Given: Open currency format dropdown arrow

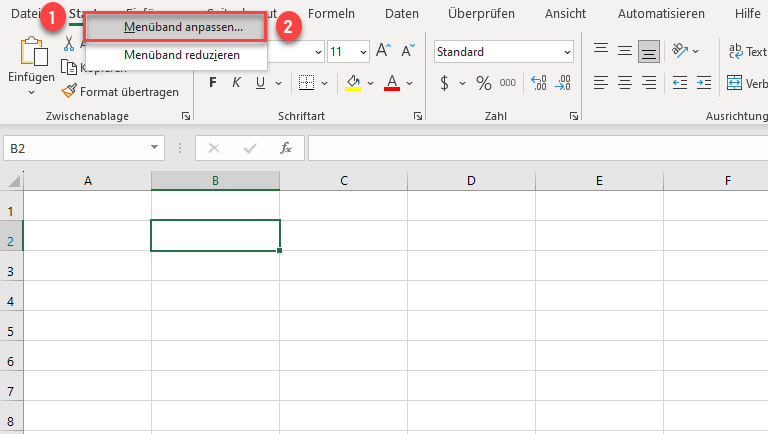Looking at the screenshot, I should 462,84.
